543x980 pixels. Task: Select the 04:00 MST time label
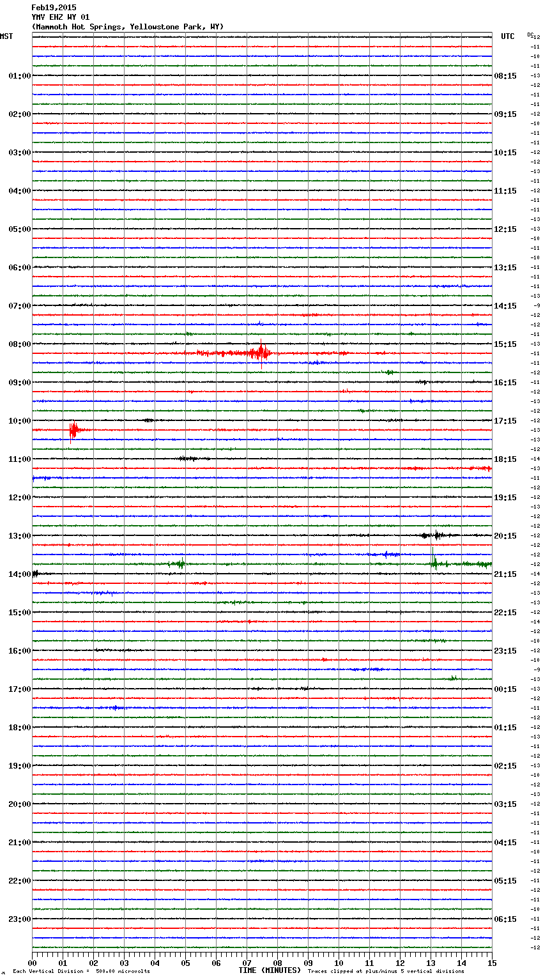pyautogui.click(x=20, y=191)
